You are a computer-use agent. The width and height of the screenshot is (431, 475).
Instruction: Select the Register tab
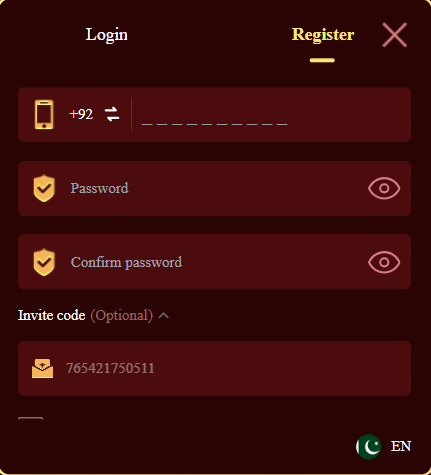pyautogui.click(x=323, y=35)
